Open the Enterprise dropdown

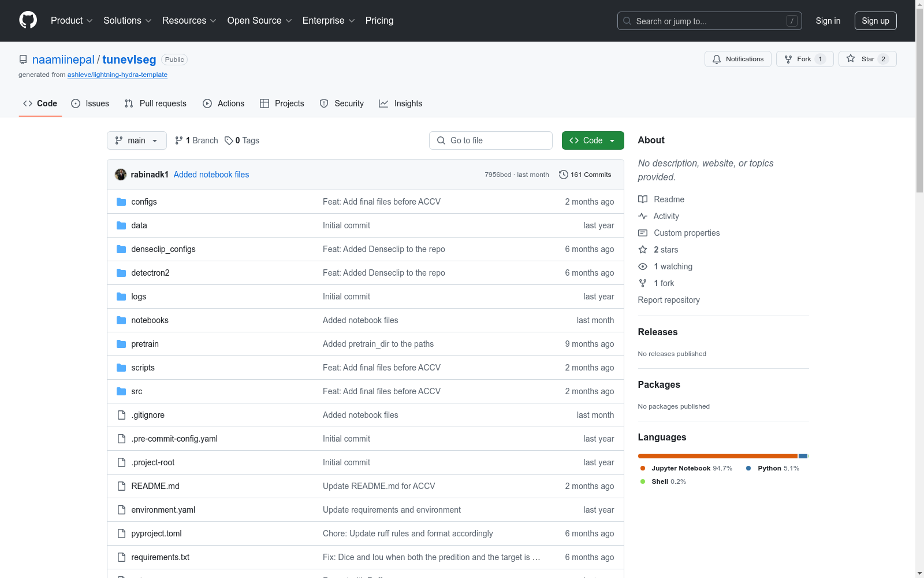[329, 21]
